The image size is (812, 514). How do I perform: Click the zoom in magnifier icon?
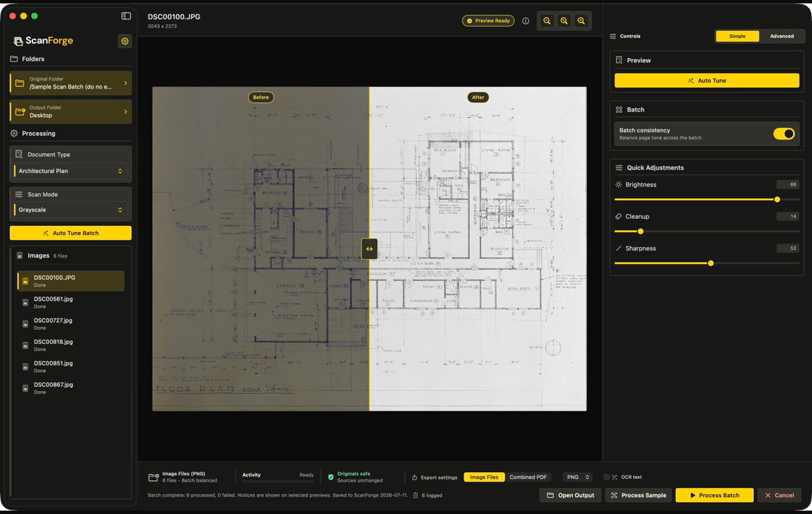pos(581,21)
